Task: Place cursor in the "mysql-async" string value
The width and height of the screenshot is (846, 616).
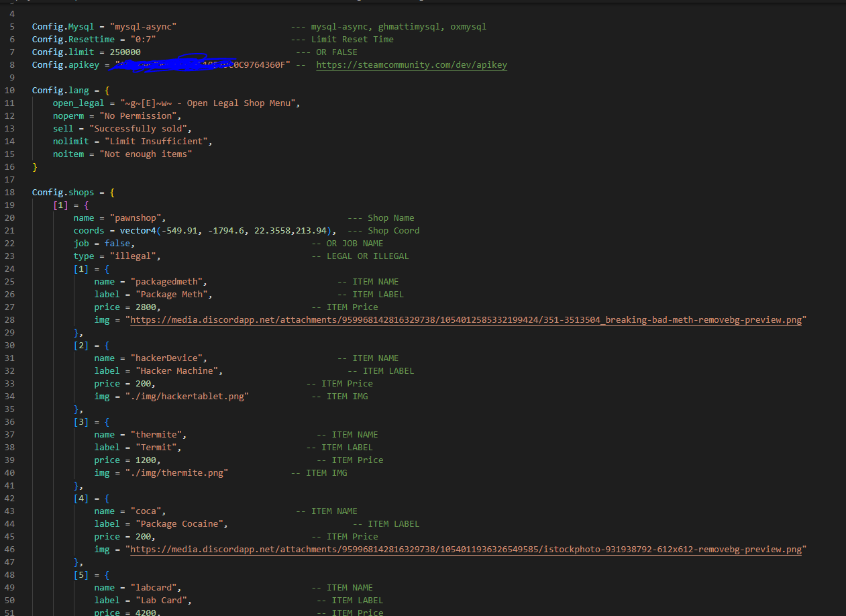Action: tap(146, 27)
